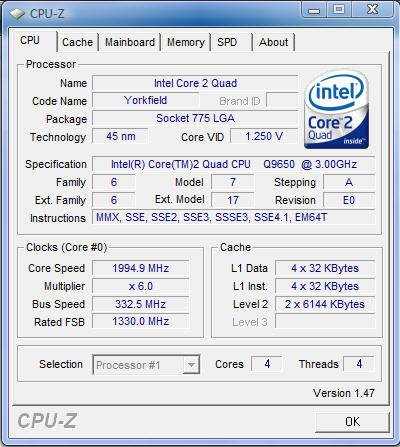Screen dimensions: 400x447
Task: Open the About tab
Action: (x=274, y=42)
